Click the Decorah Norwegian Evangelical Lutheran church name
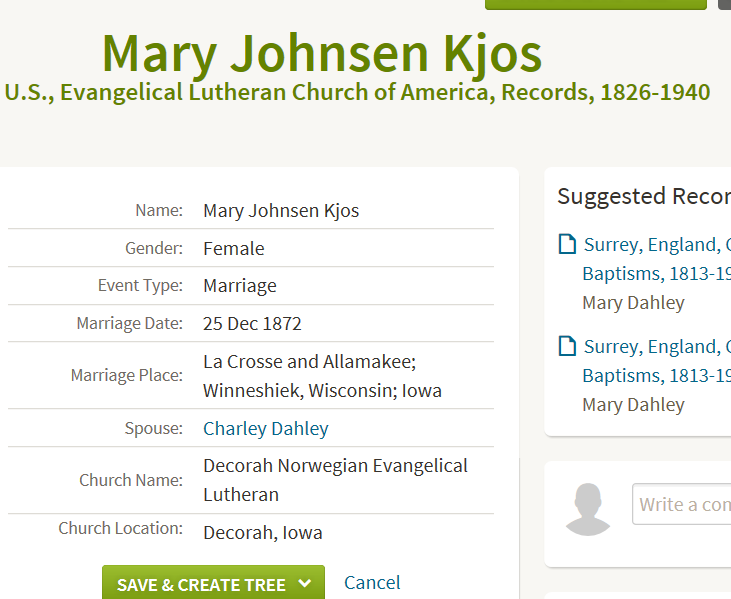The image size is (731, 599). pos(335,480)
